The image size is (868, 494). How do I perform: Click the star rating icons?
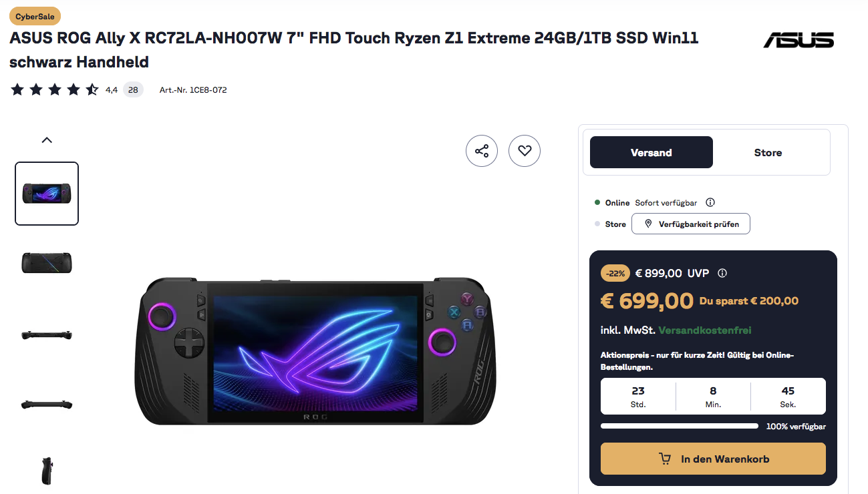point(55,89)
